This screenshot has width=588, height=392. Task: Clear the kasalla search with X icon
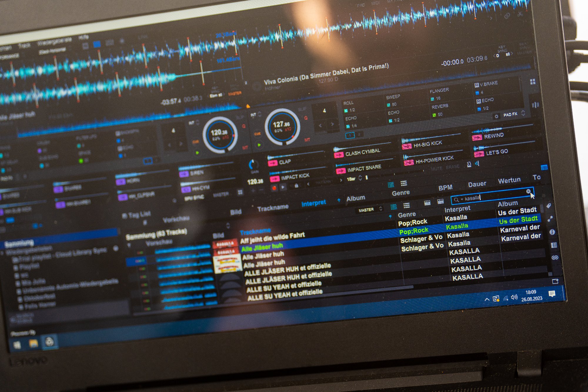tap(528, 191)
